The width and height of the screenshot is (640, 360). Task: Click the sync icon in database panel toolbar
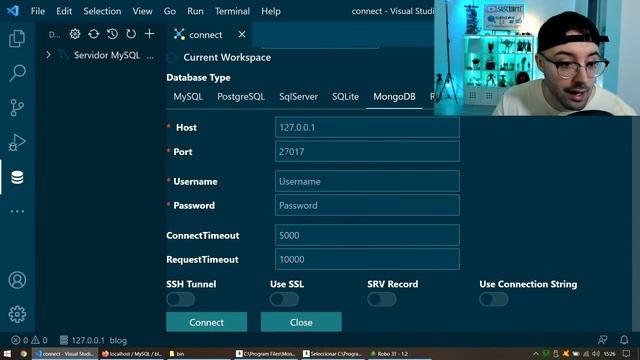click(93, 34)
